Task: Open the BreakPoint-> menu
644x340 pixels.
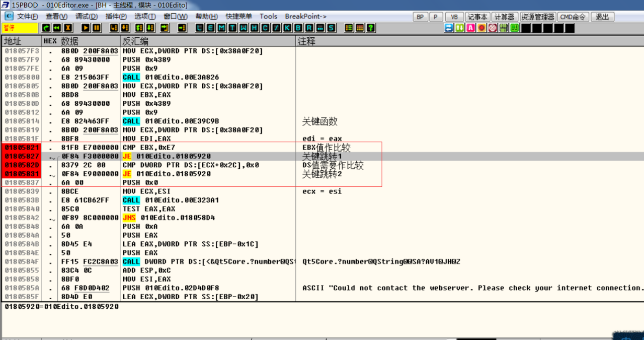Action: [305, 17]
